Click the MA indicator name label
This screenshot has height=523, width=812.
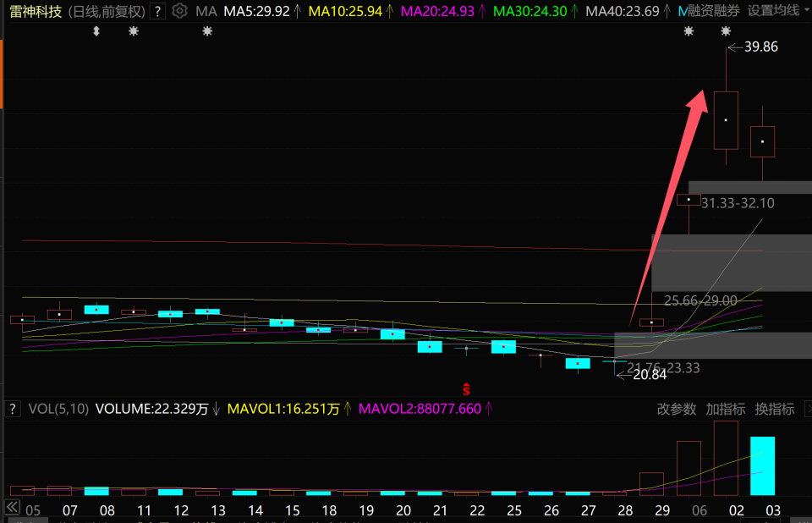[206, 11]
